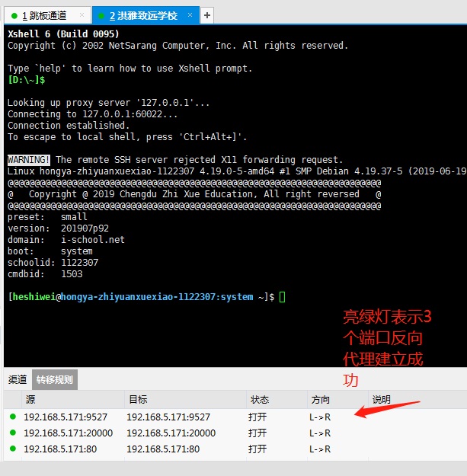Select the 192.168.5.171:9527 forwarding rule row

tap(66, 417)
